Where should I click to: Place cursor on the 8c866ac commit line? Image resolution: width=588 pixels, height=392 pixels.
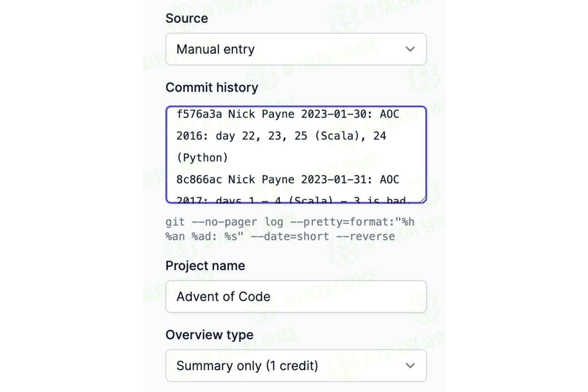[x=288, y=180]
